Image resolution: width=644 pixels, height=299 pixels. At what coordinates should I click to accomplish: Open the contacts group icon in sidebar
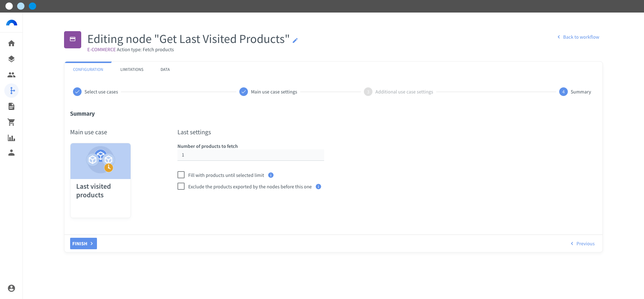[x=11, y=75]
